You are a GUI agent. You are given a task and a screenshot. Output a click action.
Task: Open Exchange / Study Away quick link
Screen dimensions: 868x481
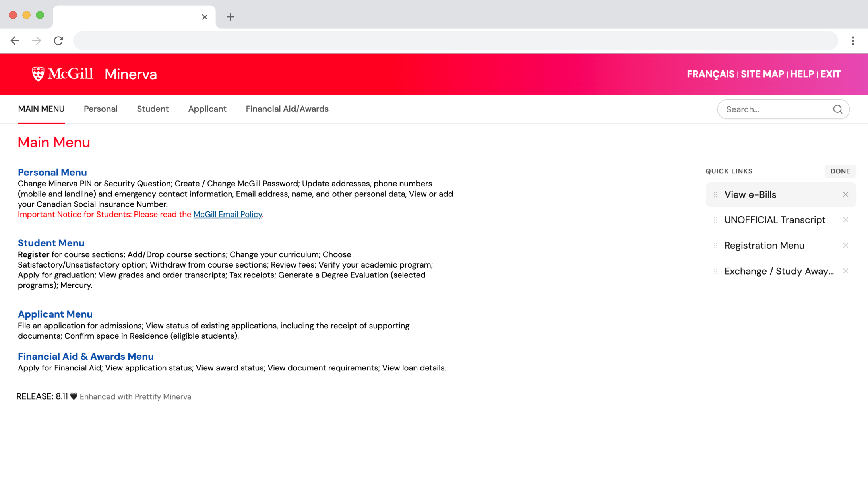coord(779,271)
